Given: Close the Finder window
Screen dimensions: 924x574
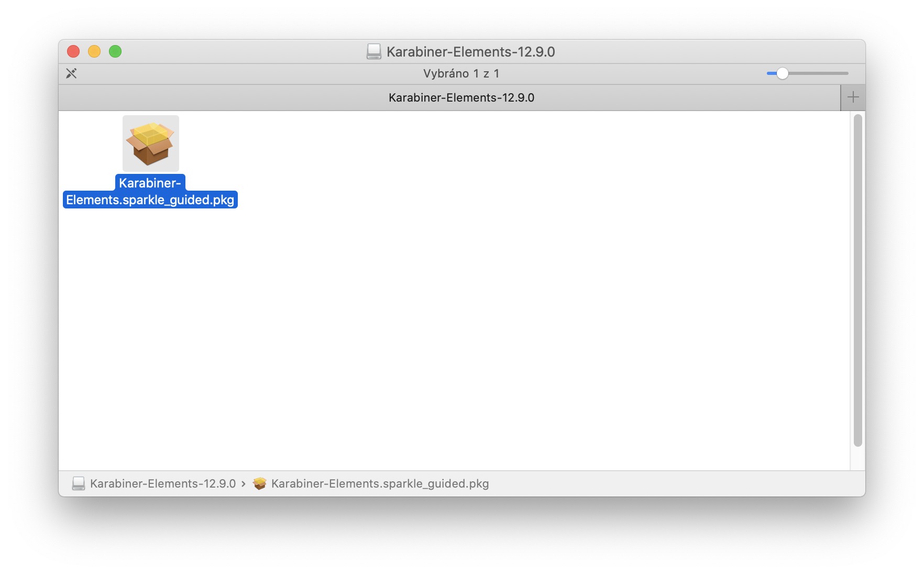Looking at the screenshot, I should [73, 51].
